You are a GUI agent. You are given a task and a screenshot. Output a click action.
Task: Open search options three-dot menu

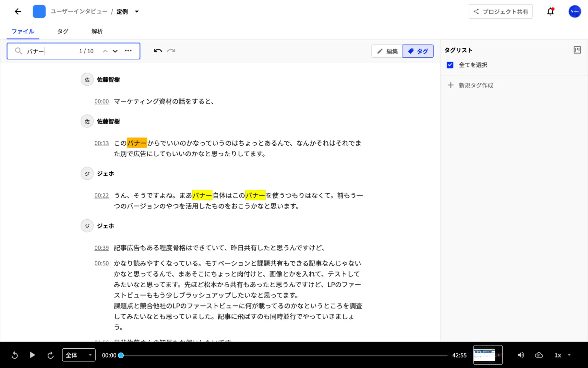(128, 51)
